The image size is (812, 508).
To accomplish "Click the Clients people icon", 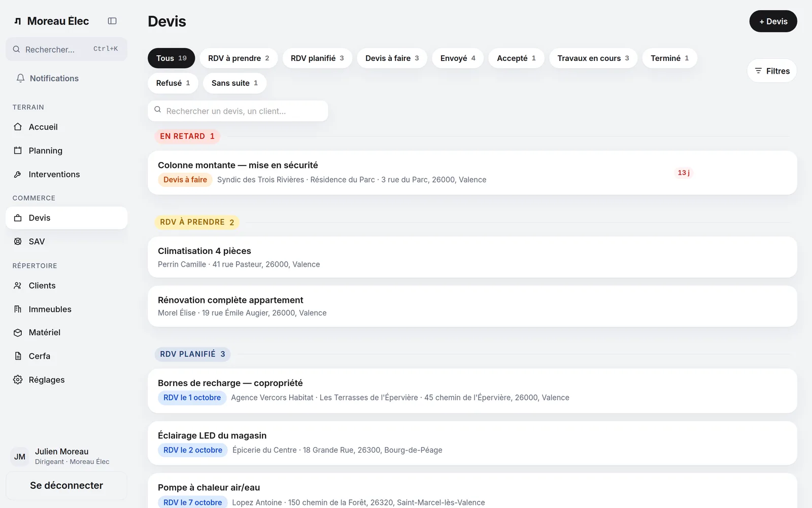I will click(x=18, y=285).
